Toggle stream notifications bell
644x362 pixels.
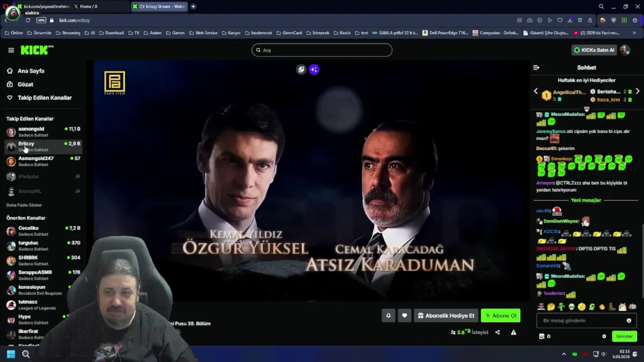[x=388, y=316]
